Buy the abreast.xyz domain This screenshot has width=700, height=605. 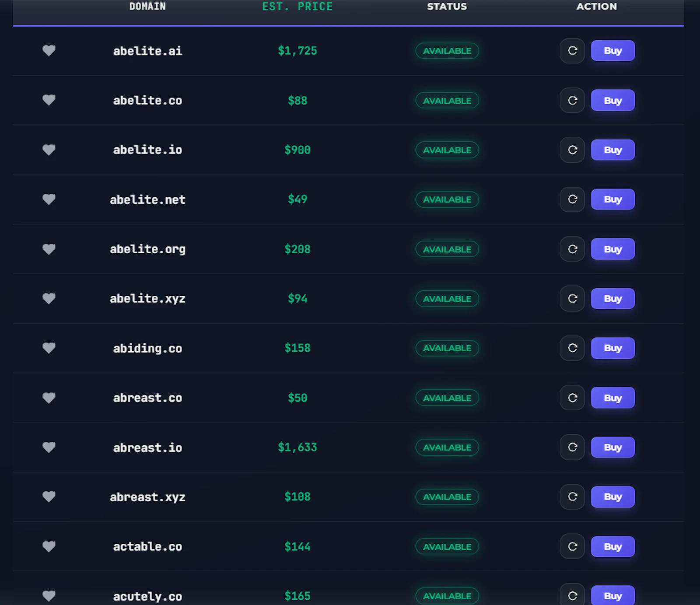[x=612, y=497]
